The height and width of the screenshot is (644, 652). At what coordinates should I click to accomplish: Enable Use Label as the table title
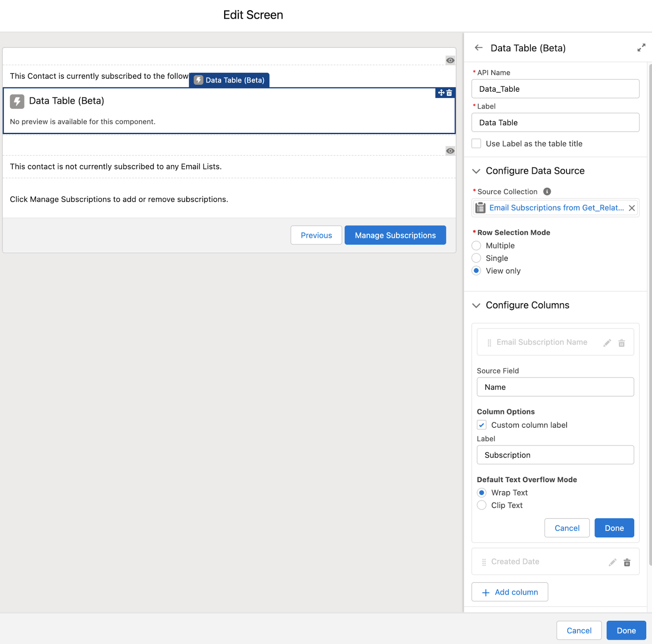476,143
